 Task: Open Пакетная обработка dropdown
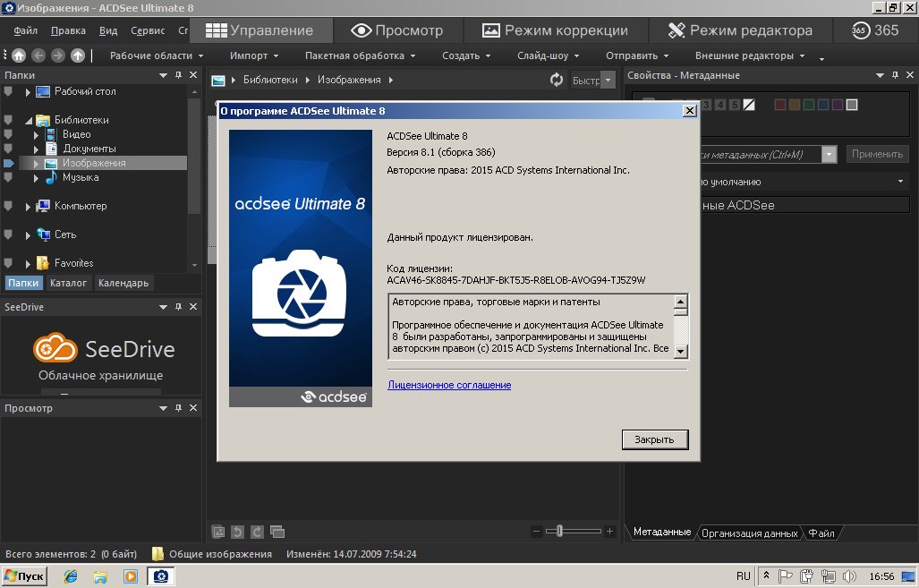(x=360, y=55)
